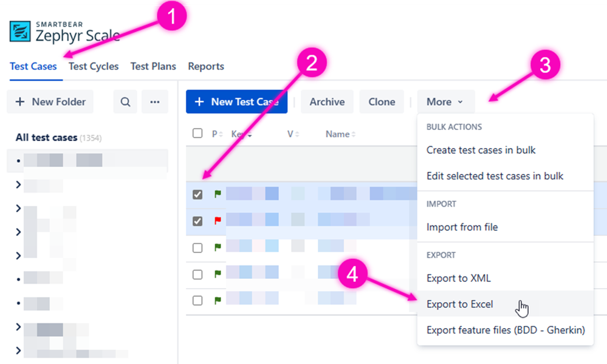Screen dimensions: 607x364
Task: Click green flag in third test case row
Action: pos(218,247)
